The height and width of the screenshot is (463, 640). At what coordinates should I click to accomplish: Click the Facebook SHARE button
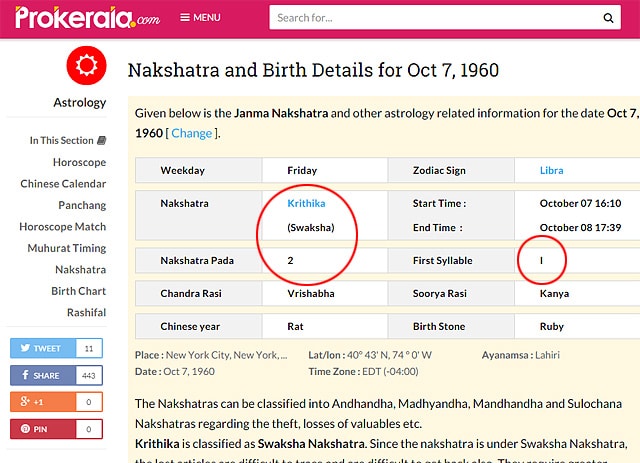pos(43,375)
